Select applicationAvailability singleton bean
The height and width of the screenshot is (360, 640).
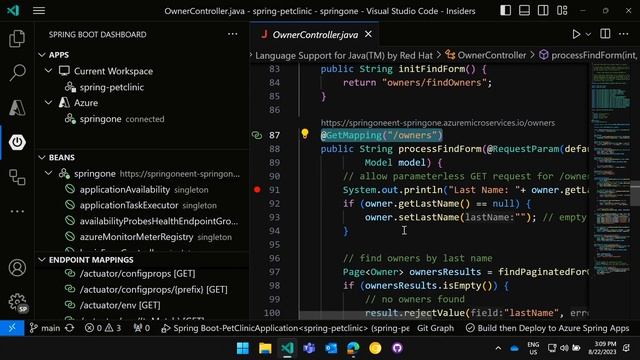pyautogui.click(x=137, y=189)
